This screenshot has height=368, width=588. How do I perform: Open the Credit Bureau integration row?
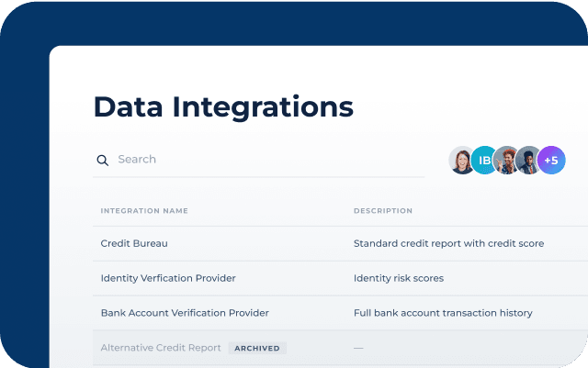[x=340, y=243]
